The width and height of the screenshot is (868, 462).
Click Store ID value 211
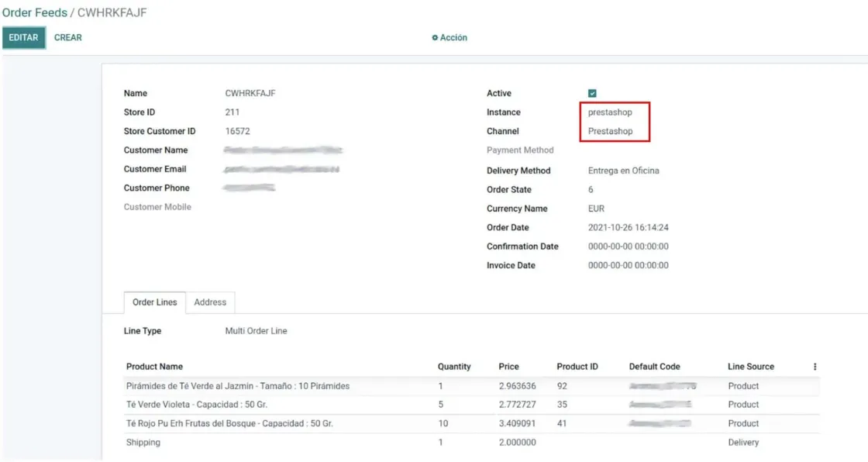coord(232,112)
